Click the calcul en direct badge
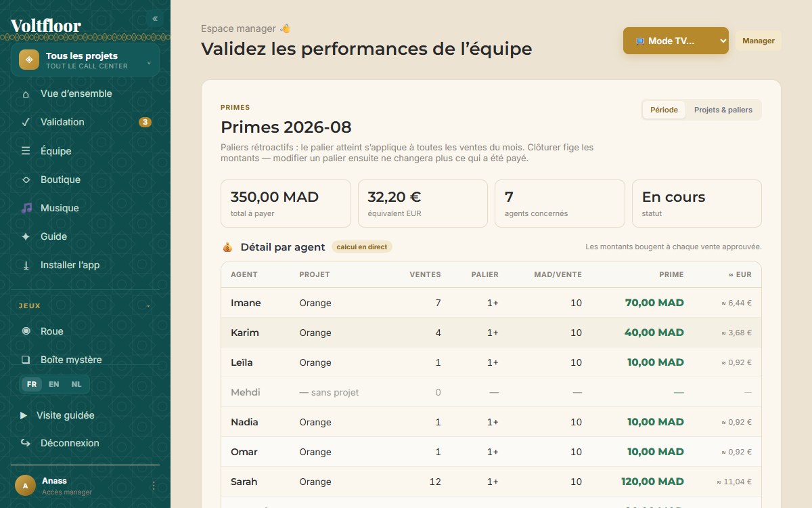The width and height of the screenshot is (812, 508). pyautogui.click(x=362, y=247)
